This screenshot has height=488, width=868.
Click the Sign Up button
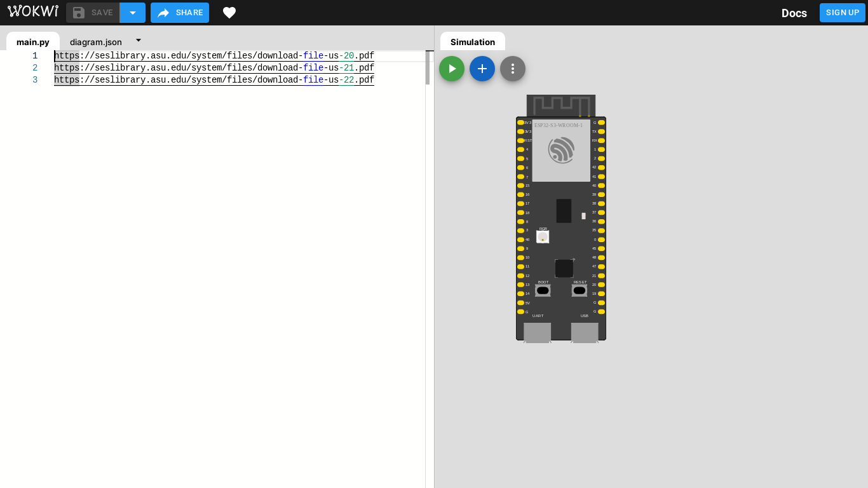(x=843, y=13)
